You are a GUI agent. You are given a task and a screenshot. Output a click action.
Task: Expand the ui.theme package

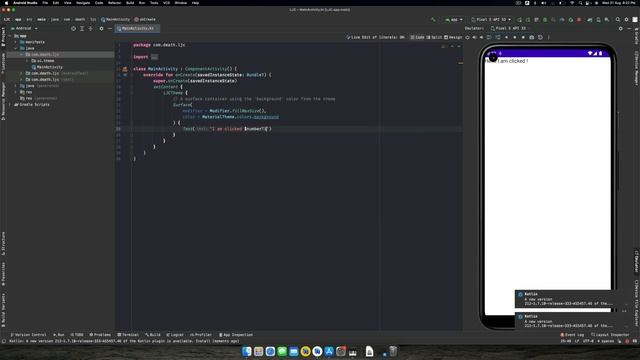click(x=27, y=60)
